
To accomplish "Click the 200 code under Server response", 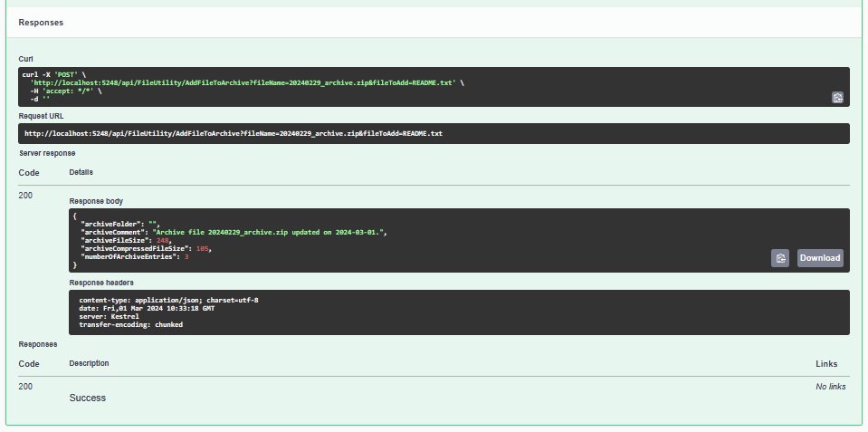I will pos(25,195).
